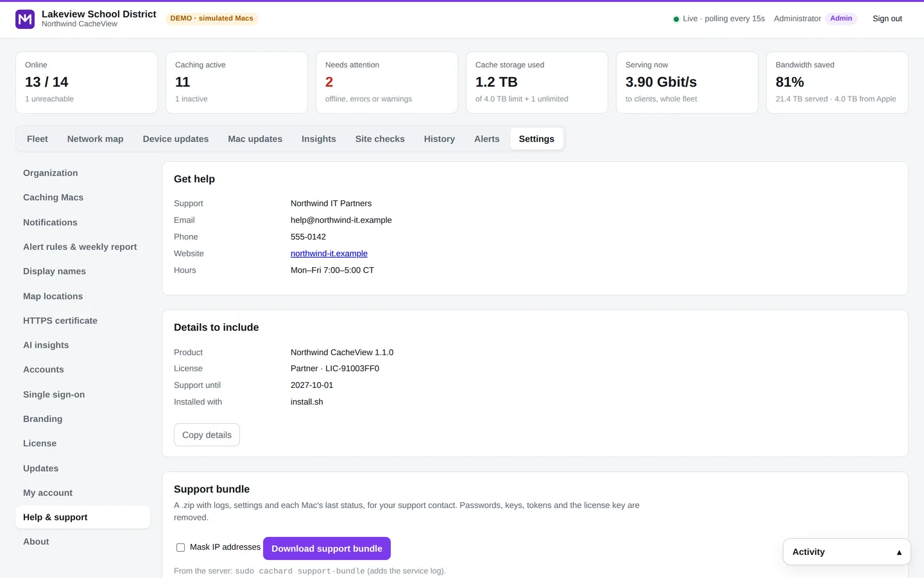This screenshot has width=924, height=578.
Task: Click the Copy details button
Action: 207,435
